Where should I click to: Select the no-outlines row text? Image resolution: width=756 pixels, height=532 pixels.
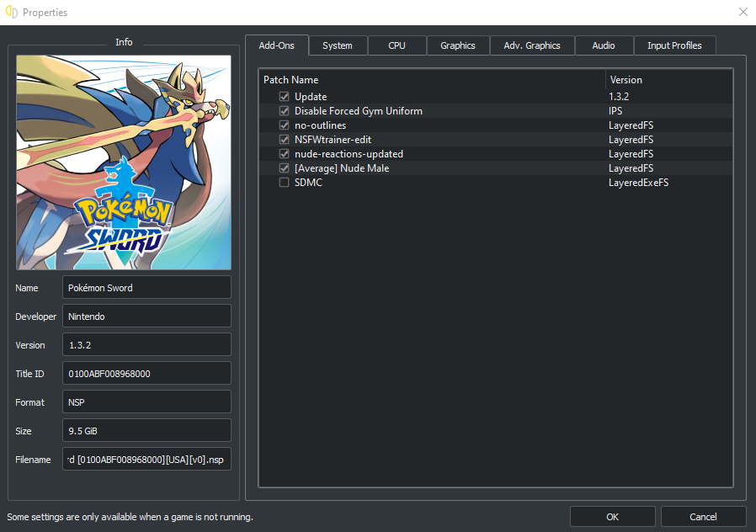(x=320, y=125)
